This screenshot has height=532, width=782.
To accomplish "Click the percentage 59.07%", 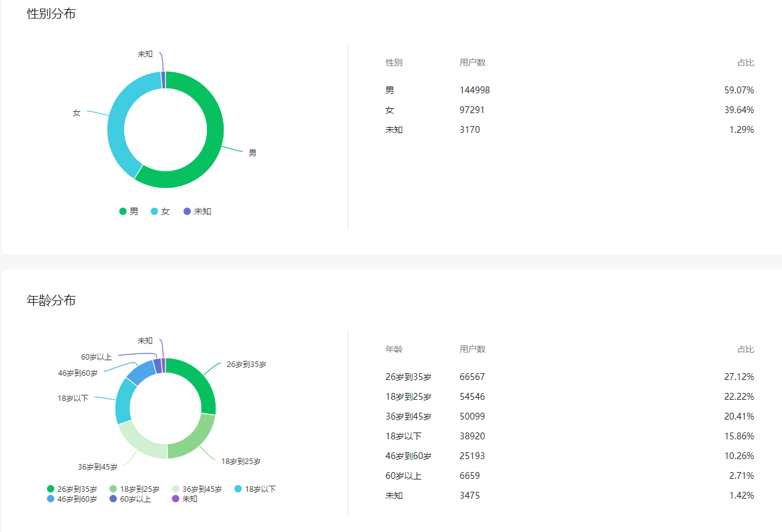I will tap(739, 90).
